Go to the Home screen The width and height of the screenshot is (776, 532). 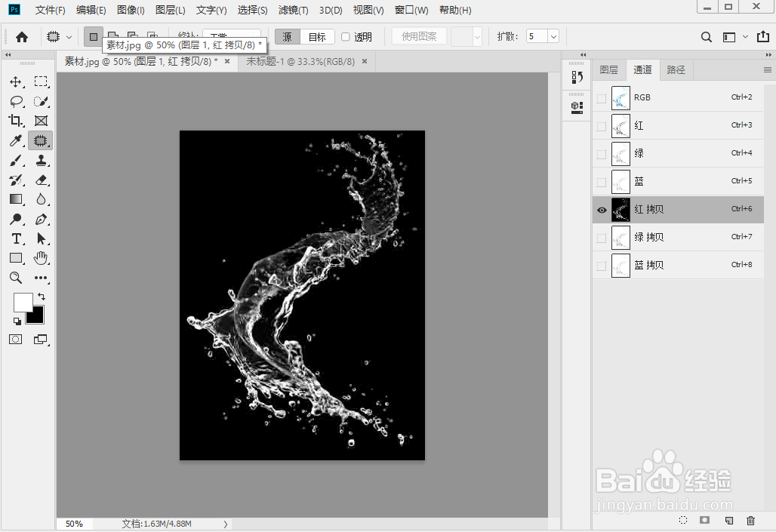(x=22, y=37)
